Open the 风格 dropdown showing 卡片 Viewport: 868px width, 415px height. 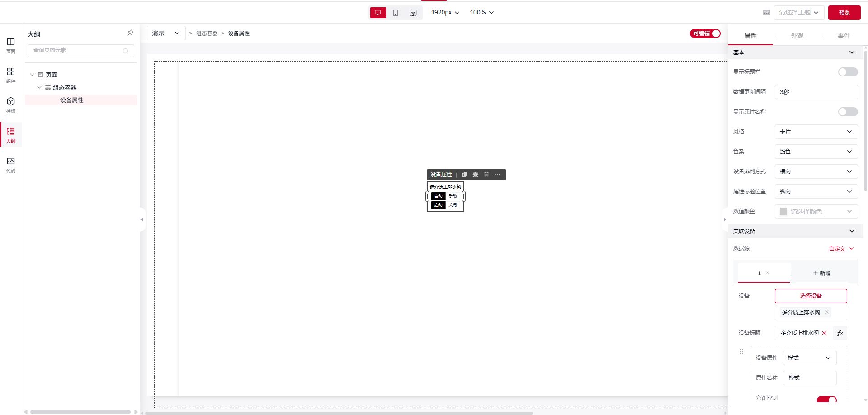click(x=816, y=132)
